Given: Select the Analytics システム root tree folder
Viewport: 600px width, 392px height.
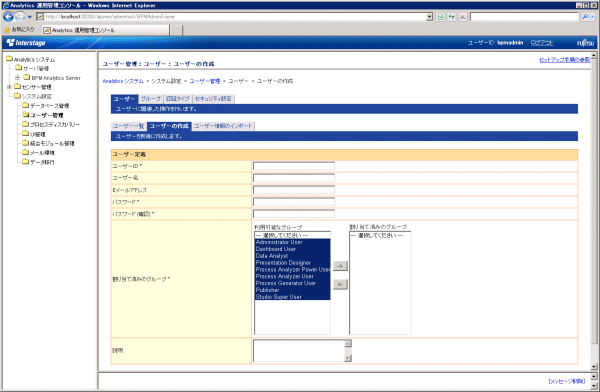Looking at the screenshot, I should (x=31, y=59).
